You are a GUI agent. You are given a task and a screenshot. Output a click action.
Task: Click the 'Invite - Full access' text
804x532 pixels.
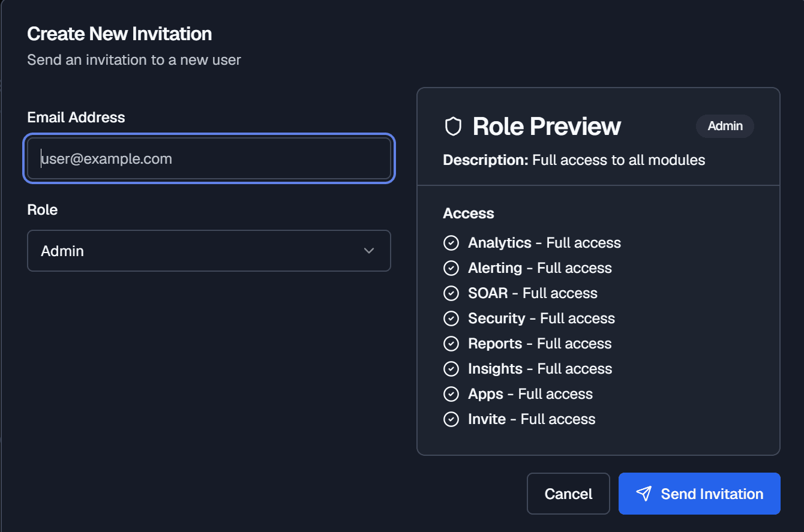click(x=532, y=419)
